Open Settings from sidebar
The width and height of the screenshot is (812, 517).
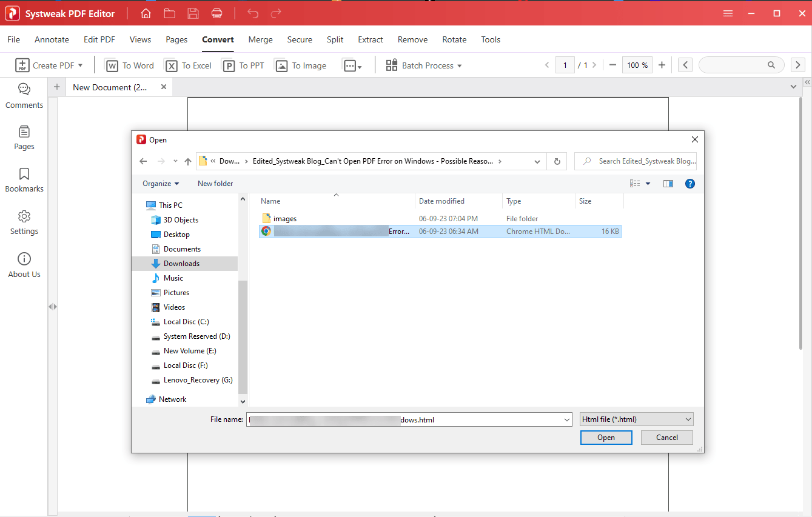(24, 222)
